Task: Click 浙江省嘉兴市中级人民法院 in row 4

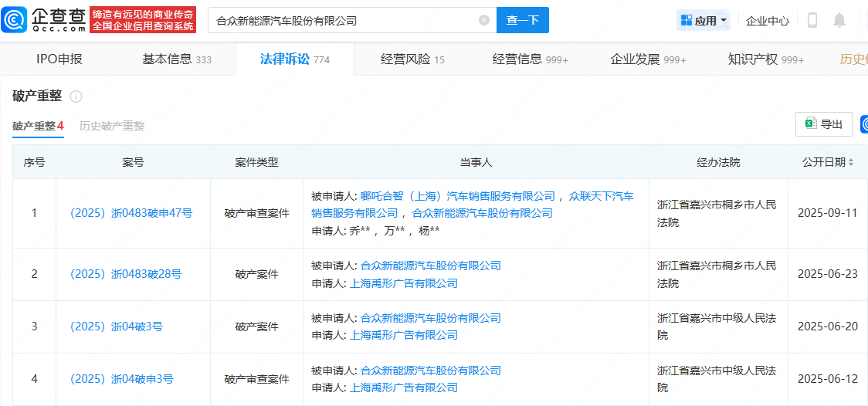Action: coord(717,379)
